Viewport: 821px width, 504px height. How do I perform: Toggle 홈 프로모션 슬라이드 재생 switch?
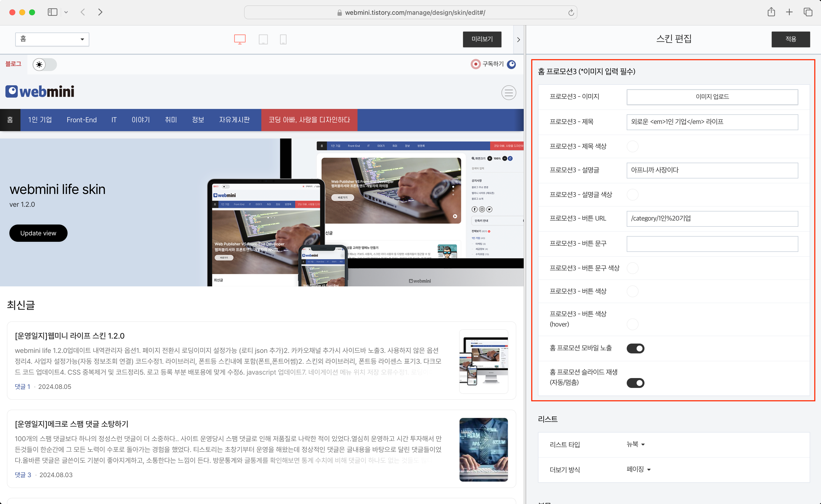click(x=635, y=383)
